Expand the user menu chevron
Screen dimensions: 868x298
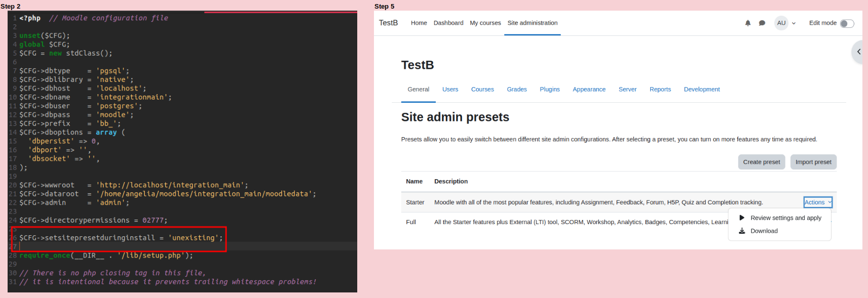794,23
